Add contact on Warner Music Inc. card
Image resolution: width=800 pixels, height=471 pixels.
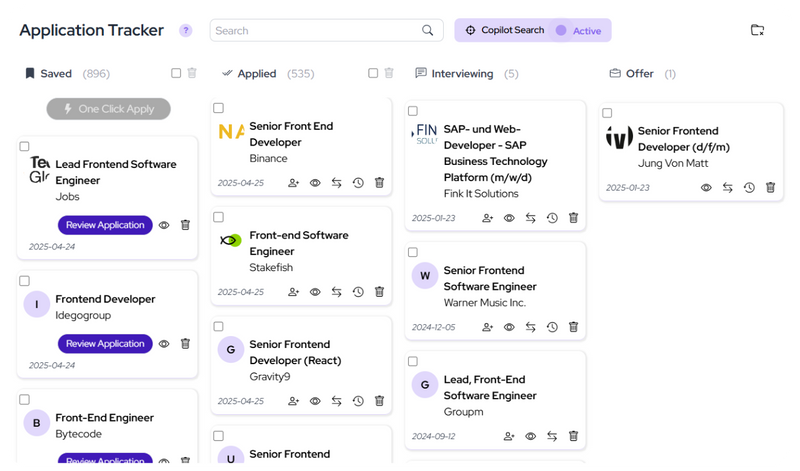click(488, 327)
